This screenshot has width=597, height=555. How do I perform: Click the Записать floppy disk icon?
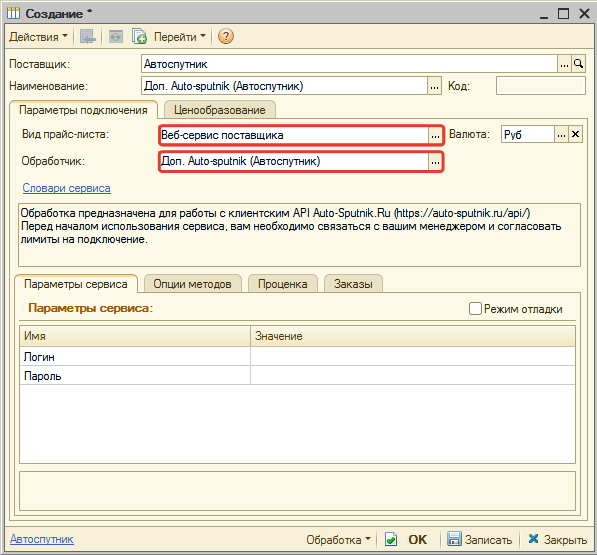[454, 539]
